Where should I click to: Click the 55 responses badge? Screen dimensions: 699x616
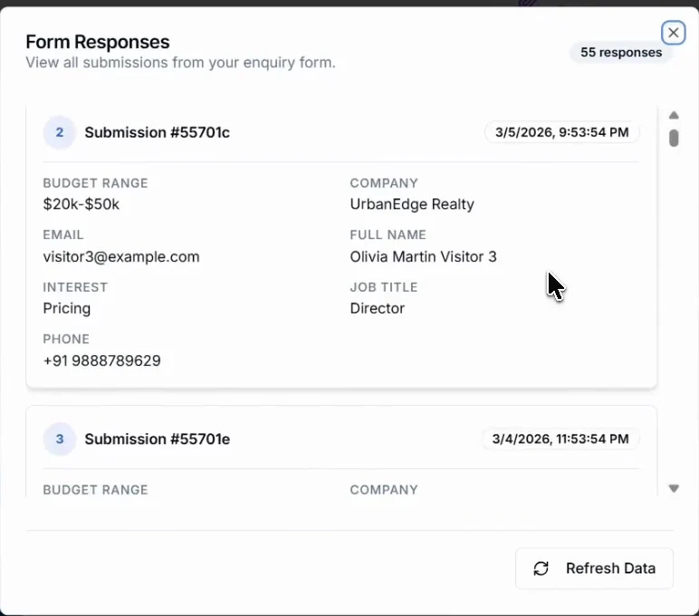[621, 53]
